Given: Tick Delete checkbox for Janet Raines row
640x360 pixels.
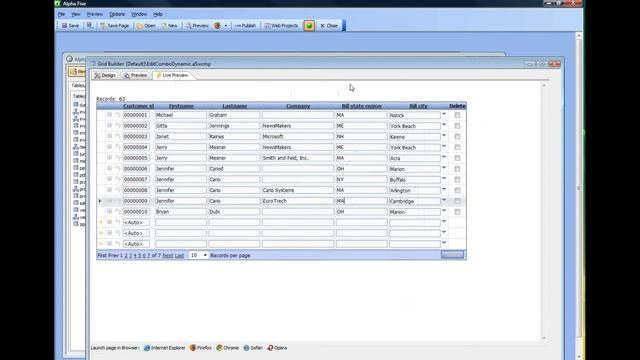Looking at the screenshot, I should tap(457, 136).
